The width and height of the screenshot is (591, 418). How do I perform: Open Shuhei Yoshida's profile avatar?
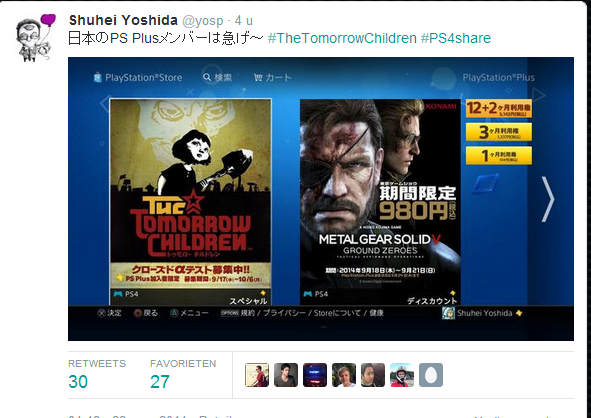point(35,38)
